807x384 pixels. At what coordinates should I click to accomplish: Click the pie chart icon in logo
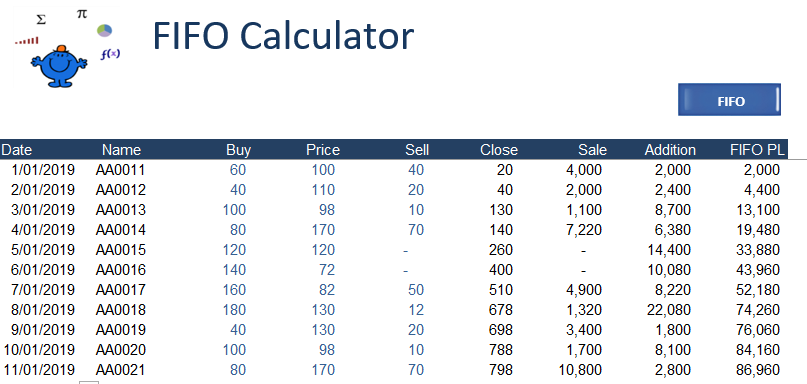104,30
